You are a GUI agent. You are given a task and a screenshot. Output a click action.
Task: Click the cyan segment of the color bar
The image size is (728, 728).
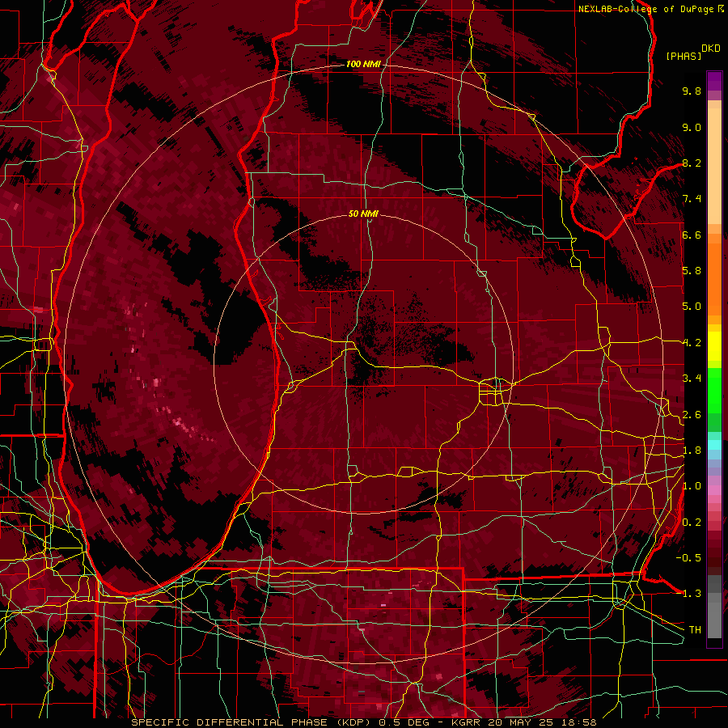click(714, 445)
